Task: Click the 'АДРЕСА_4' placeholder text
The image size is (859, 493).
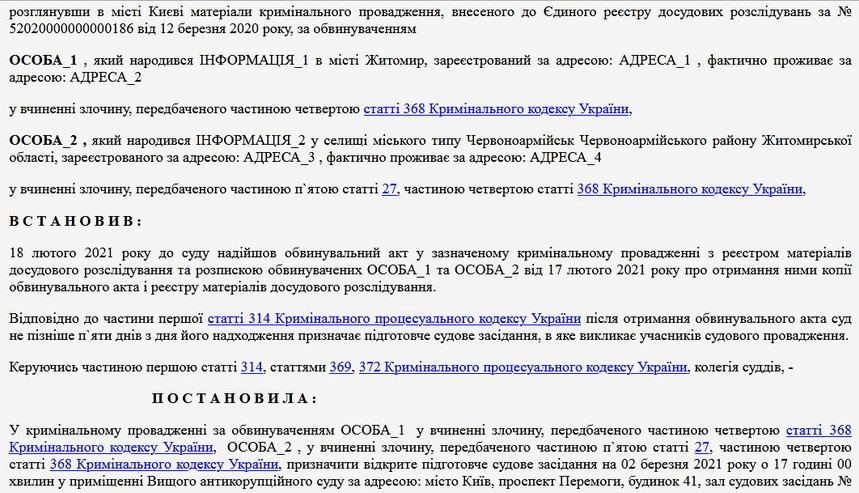Action: 565,157
